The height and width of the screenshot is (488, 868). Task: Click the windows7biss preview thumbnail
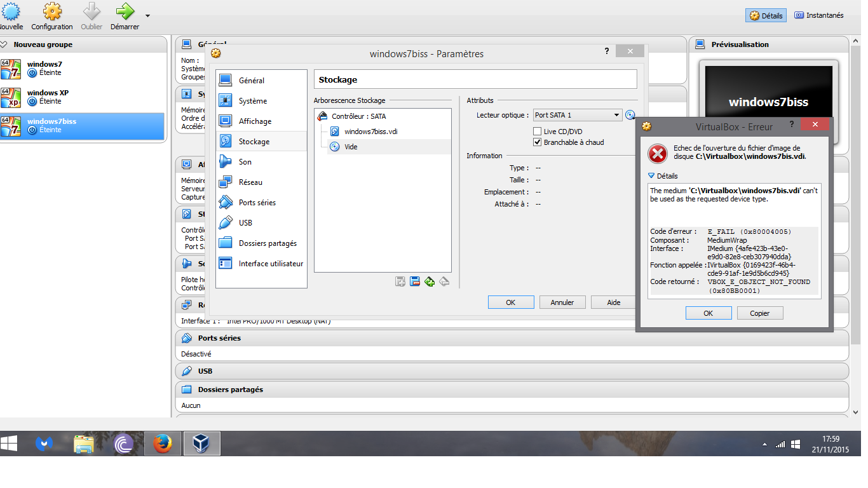pos(768,102)
